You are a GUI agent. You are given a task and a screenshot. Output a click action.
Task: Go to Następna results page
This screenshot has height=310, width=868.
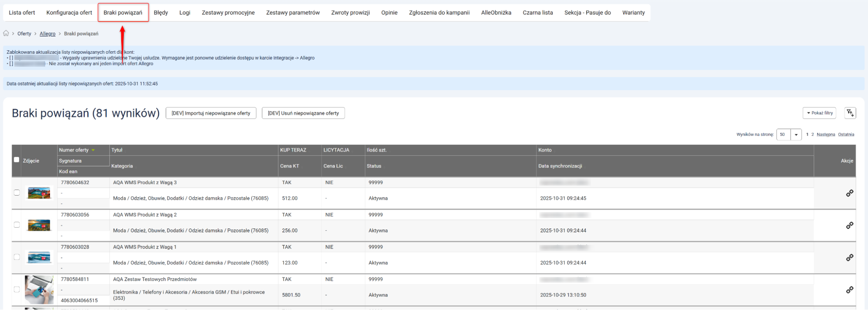pyautogui.click(x=825, y=134)
